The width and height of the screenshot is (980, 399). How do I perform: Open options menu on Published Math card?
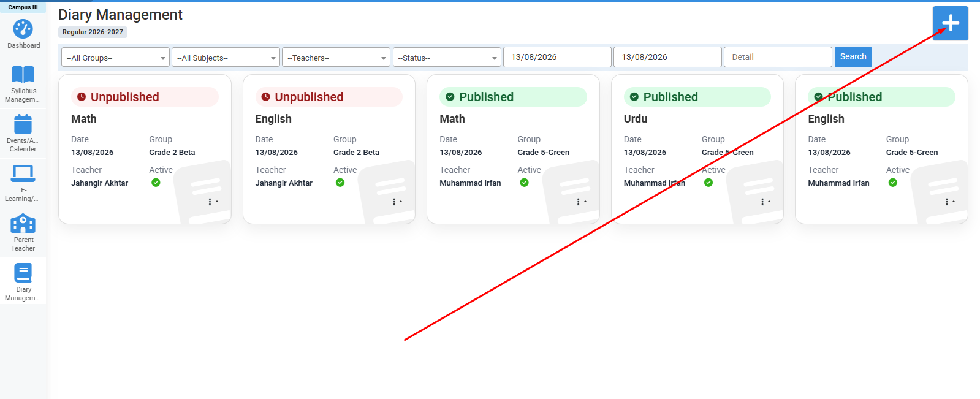click(581, 202)
